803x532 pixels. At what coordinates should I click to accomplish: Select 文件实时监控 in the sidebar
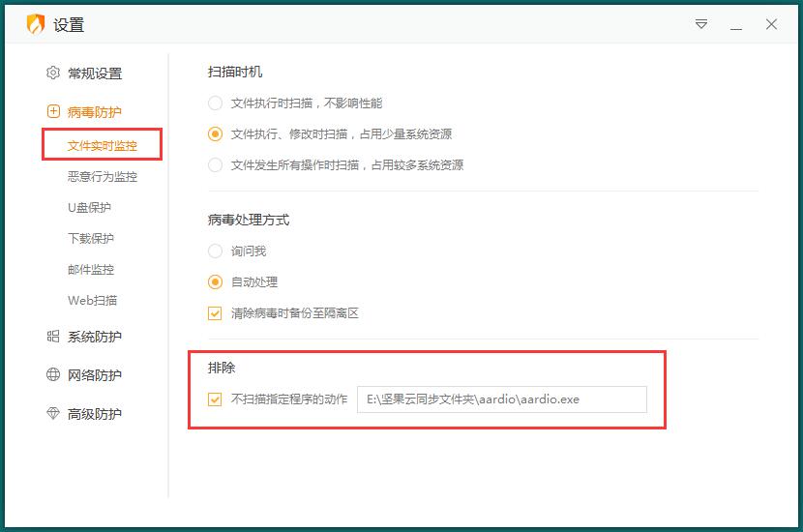(x=103, y=145)
